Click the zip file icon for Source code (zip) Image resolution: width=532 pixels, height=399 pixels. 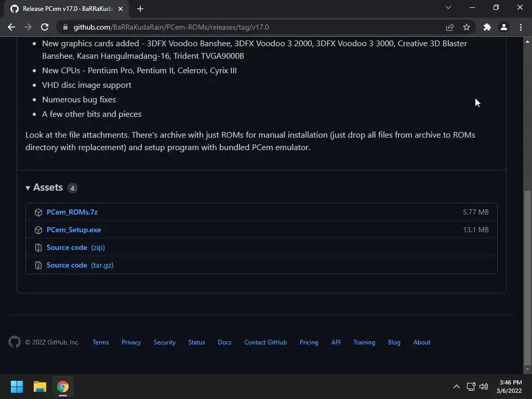click(38, 248)
